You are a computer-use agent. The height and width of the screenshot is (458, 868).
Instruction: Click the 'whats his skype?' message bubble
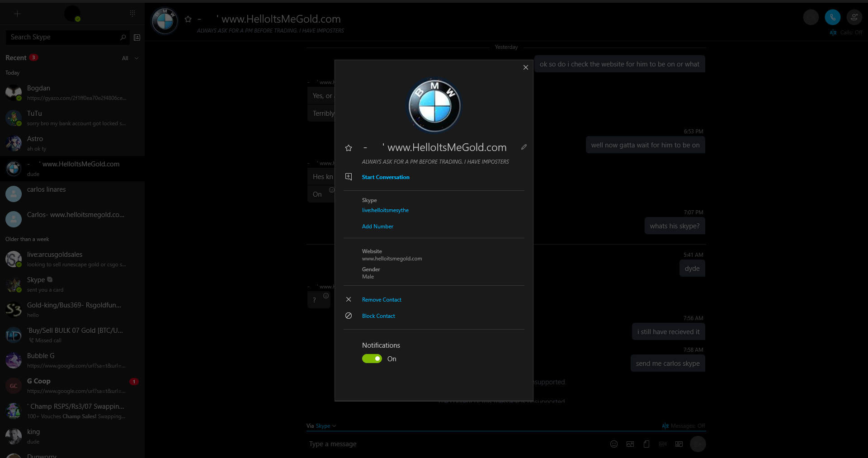pyautogui.click(x=675, y=226)
